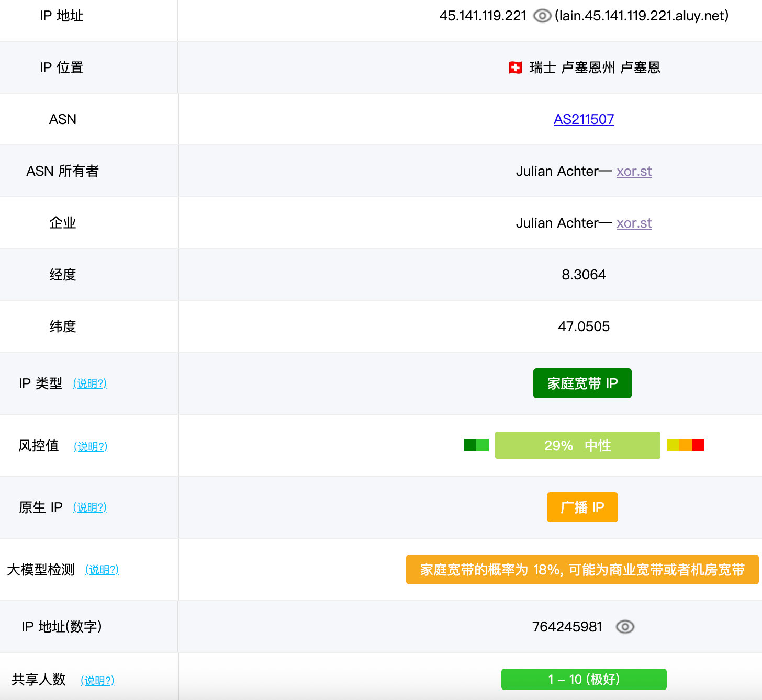This screenshot has height=700, width=762.
Task: Click the orange 广播 IP badge
Action: coord(582,507)
